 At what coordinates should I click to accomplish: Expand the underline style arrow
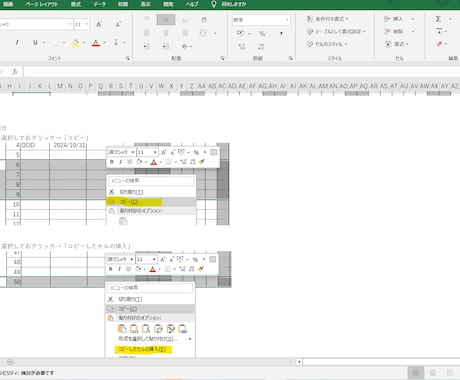click(44, 43)
